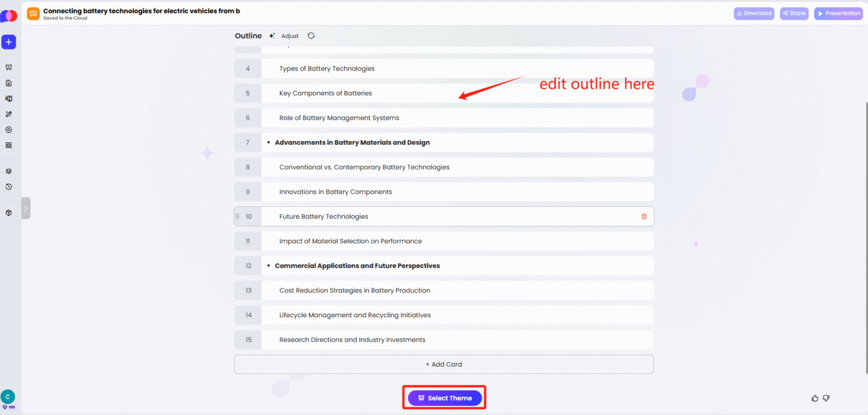Click the Select Theme button
This screenshot has height=415, width=868.
coord(445,398)
